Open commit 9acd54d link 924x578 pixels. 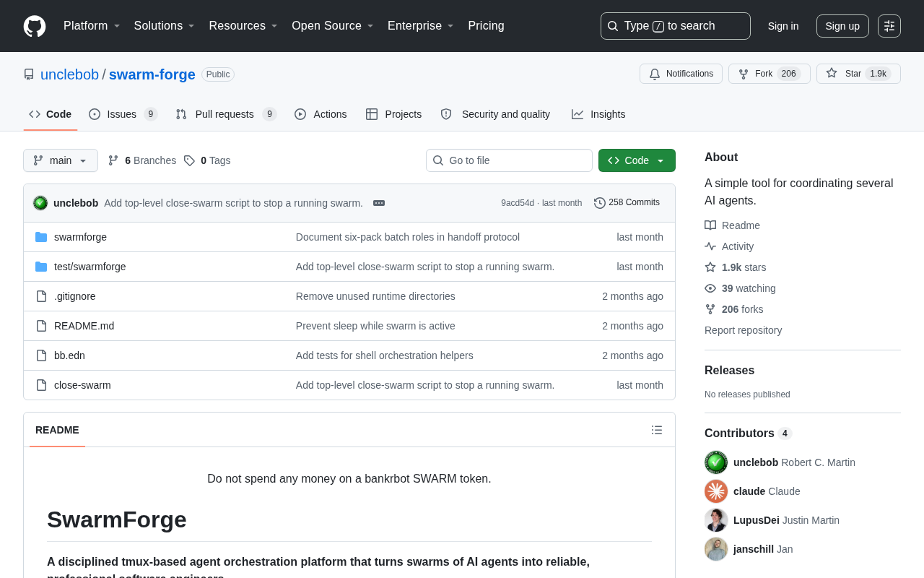(518, 203)
